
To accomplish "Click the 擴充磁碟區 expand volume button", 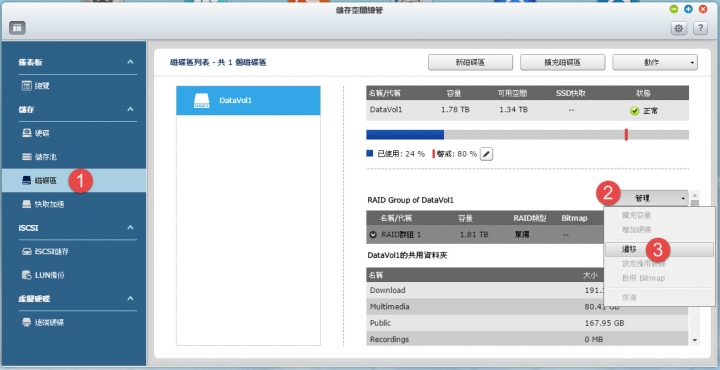I will tap(562, 62).
